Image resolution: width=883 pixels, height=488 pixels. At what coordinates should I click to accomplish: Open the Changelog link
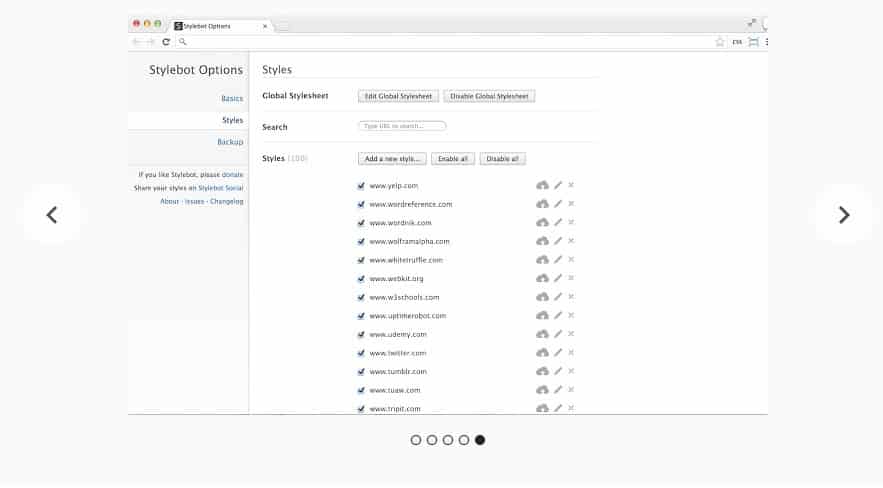pyautogui.click(x=227, y=202)
